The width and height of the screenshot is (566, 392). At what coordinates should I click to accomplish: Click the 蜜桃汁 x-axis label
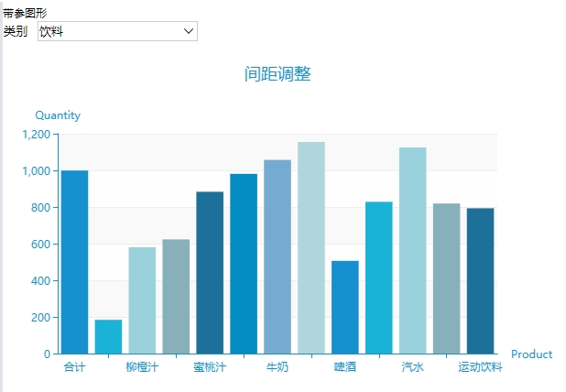point(210,367)
